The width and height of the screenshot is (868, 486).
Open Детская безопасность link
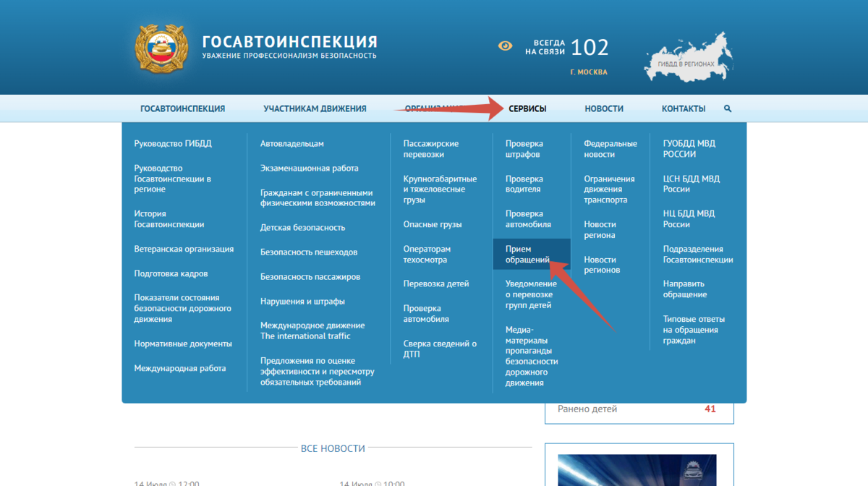click(303, 227)
